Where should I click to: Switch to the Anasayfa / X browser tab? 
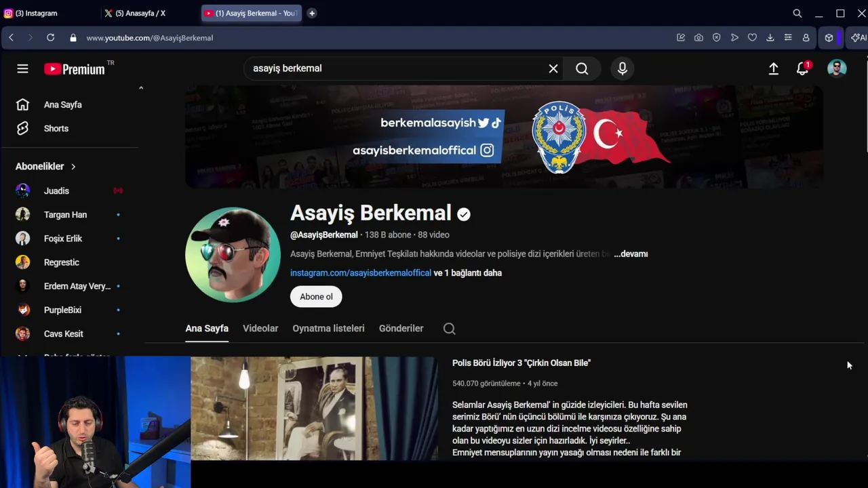coord(149,13)
